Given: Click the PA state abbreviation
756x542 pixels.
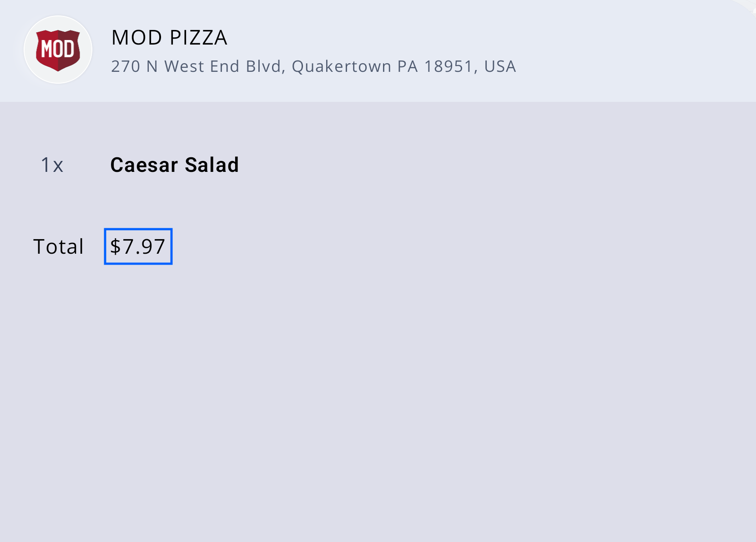Looking at the screenshot, I should [x=408, y=66].
